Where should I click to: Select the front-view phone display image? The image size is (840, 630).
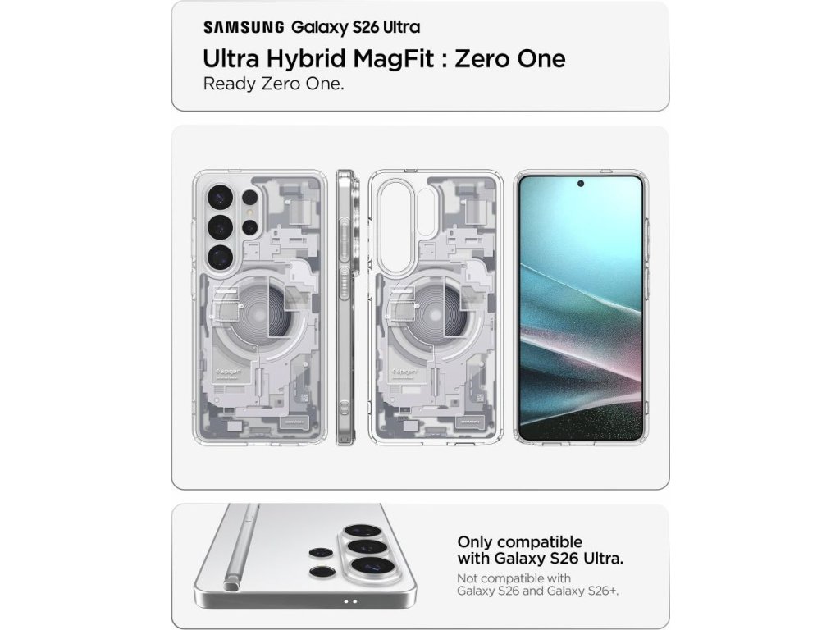[582, 308]
